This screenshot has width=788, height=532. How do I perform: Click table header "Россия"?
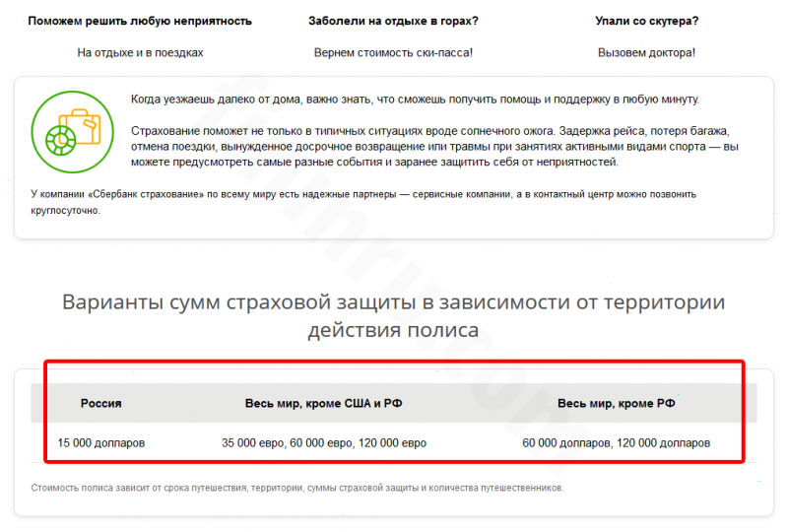101,403
